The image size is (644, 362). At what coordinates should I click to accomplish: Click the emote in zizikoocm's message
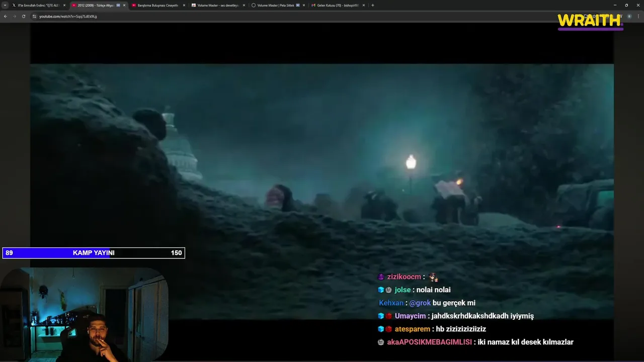[x=433, y=277]
